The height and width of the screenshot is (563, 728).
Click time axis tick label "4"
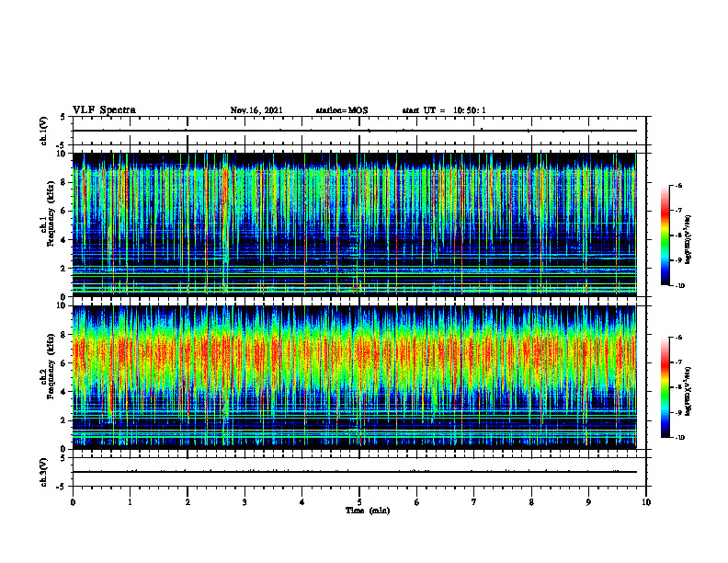[302, 502]
